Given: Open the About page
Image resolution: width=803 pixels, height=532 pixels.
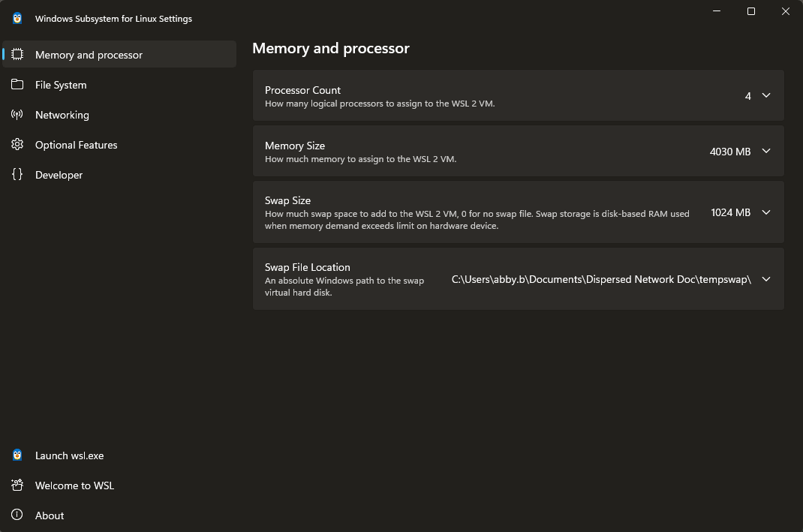Looking at the screenshot, I should (x=119, y=515).
